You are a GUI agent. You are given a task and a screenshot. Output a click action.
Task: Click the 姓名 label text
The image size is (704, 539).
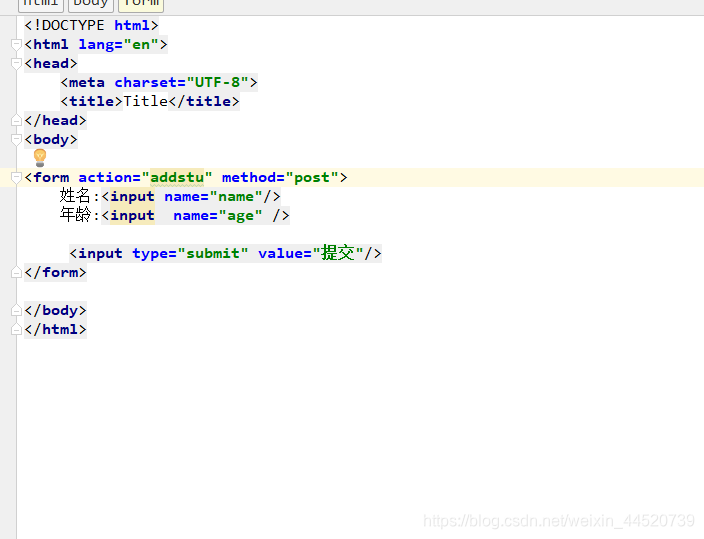coord(75,196)
